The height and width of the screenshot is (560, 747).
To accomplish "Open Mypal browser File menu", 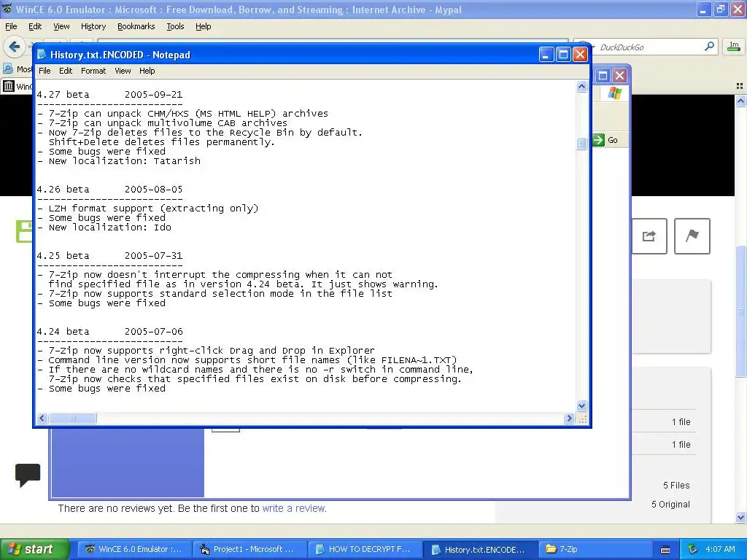I will [11, 27].
